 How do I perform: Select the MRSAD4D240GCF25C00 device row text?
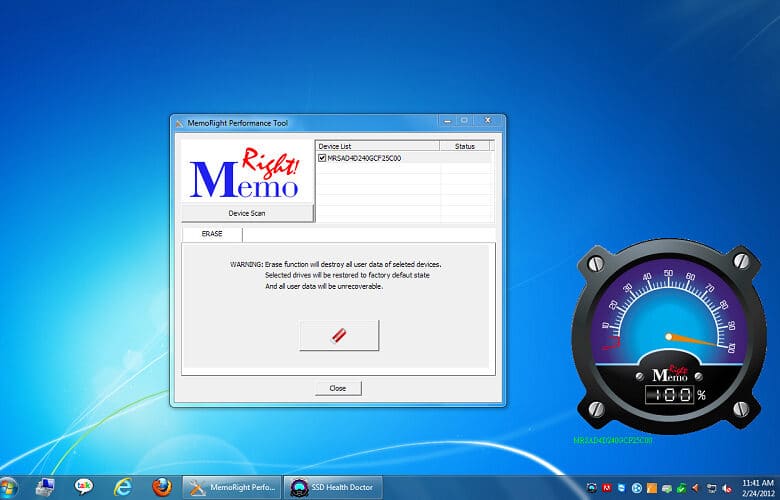[x=364, y=158]
